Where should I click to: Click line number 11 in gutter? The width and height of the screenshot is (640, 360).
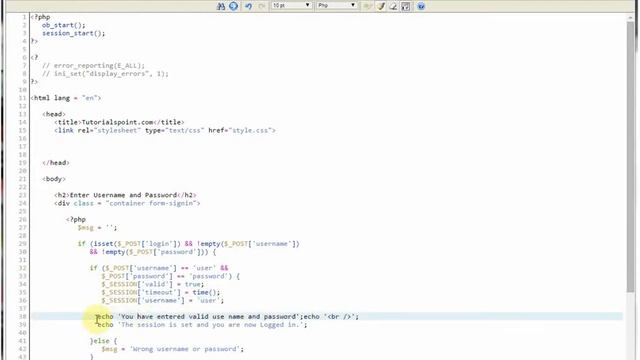(22, 98)
